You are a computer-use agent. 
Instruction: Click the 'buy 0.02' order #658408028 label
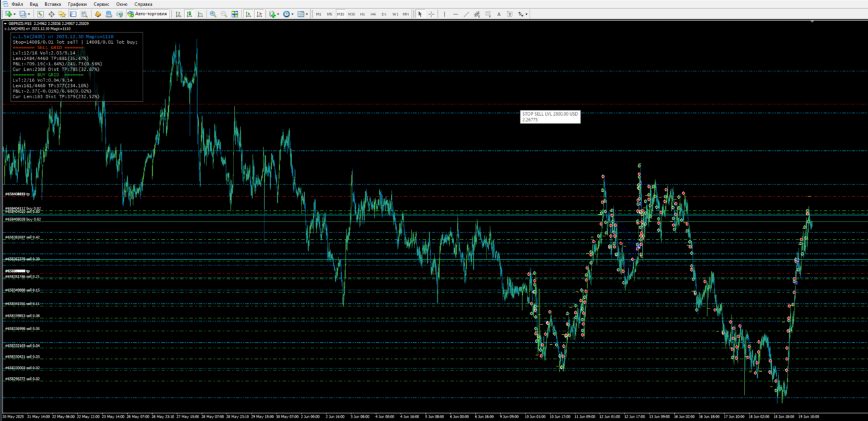(x=23, y=219)
